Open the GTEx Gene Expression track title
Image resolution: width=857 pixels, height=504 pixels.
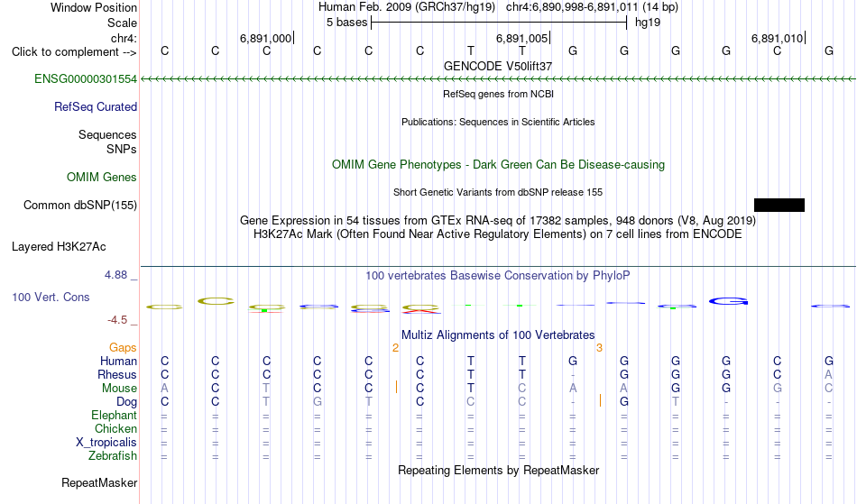[498, 221]
